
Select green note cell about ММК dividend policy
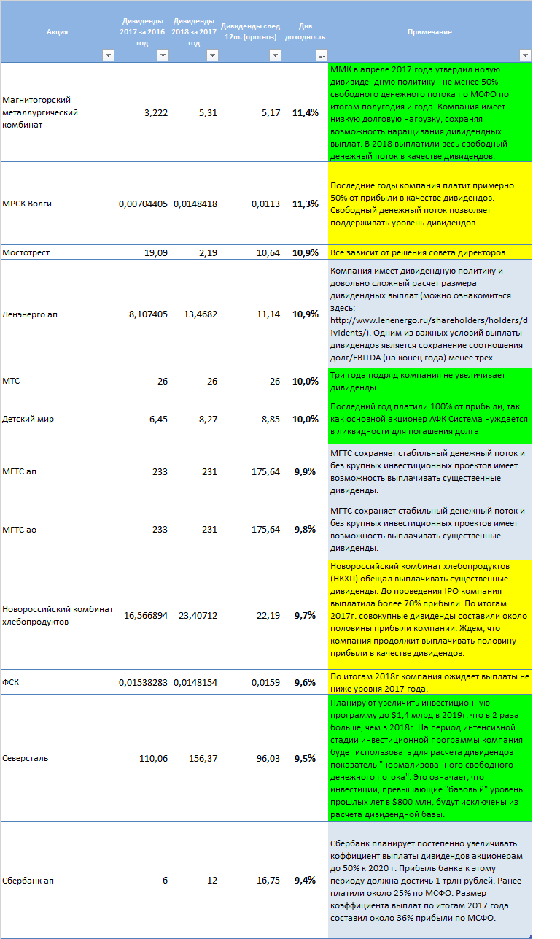(x=430, y=112)
